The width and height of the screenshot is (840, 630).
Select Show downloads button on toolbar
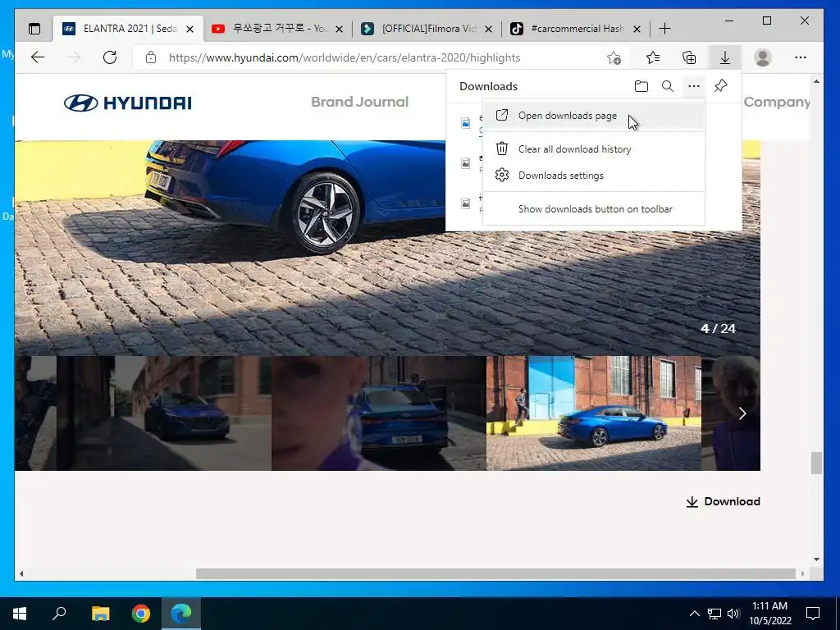[x=593, y=209]
